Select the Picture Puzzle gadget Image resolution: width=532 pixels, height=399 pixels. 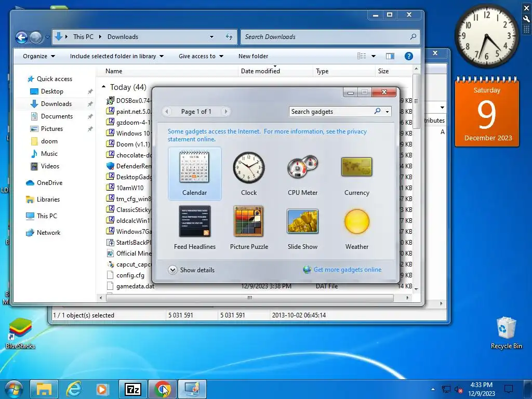tap(249, 228)
